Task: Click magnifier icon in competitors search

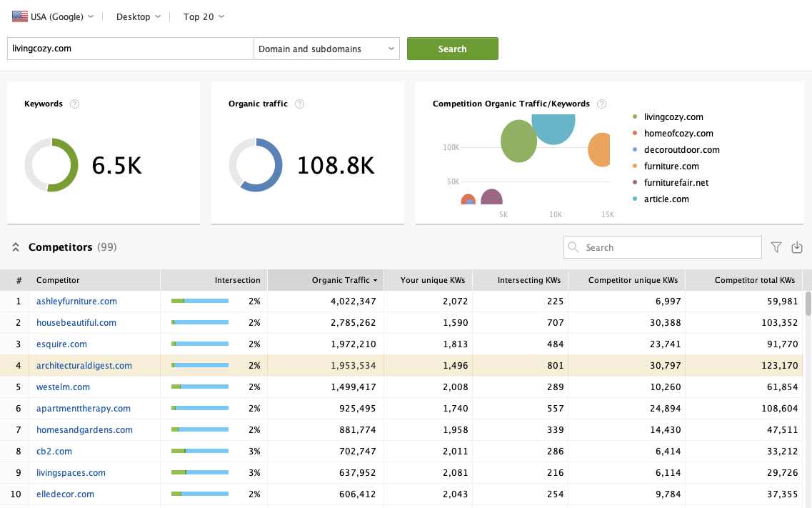Action: pos(573,247)
